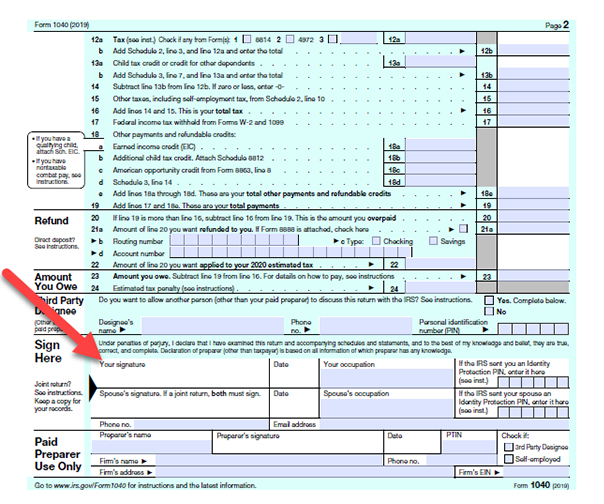Check No for third party designee
This screenshot has width=604, height=504.
click(x=489, y=311)
